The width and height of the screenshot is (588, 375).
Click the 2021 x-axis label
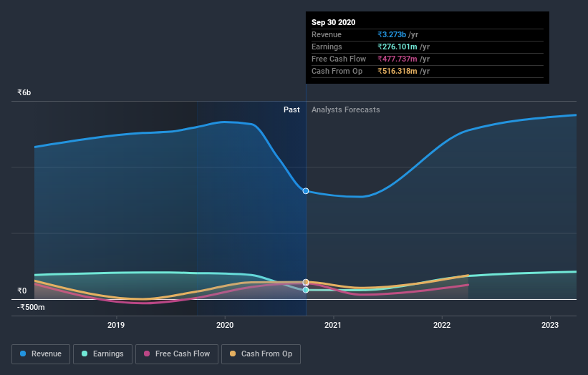point(333,325)
